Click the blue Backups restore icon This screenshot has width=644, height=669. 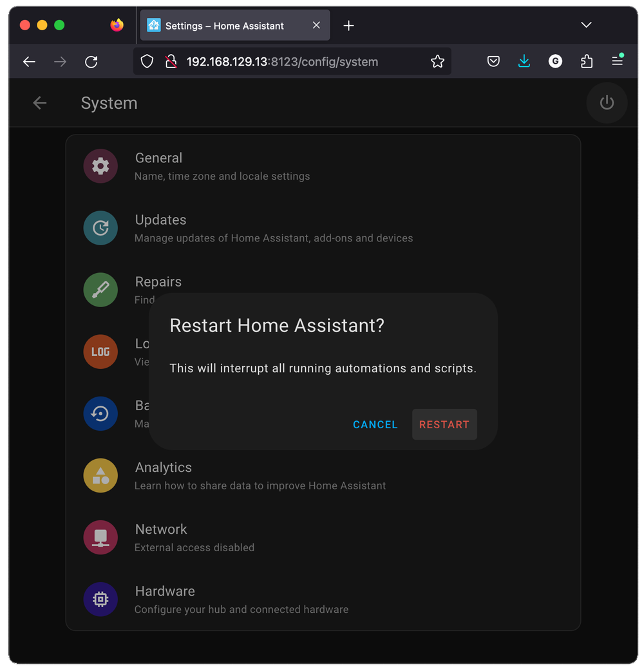pos(100,413)
